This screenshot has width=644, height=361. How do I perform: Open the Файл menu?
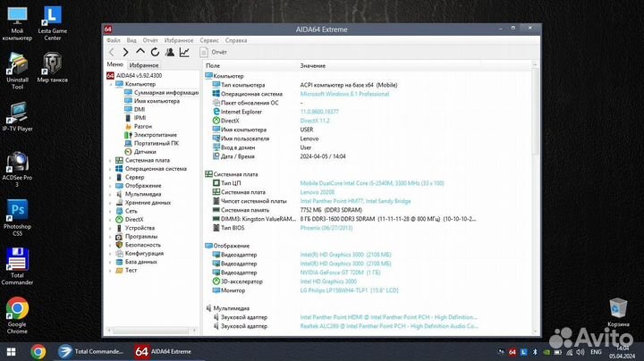(x=113, y=40)
